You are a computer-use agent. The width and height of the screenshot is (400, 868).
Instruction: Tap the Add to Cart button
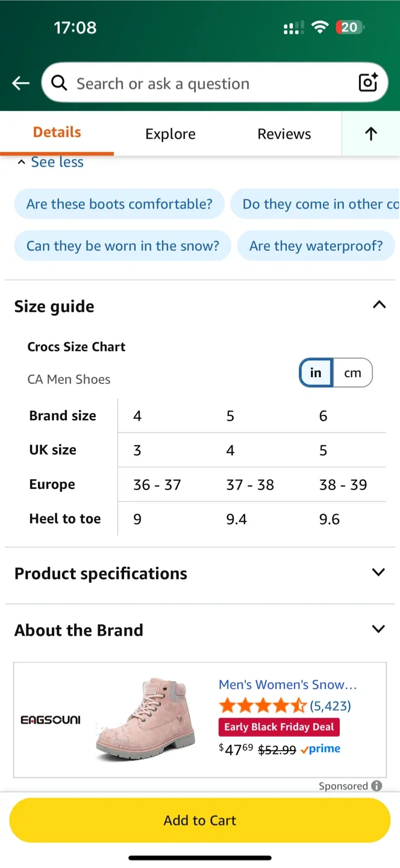click(199, 820)
